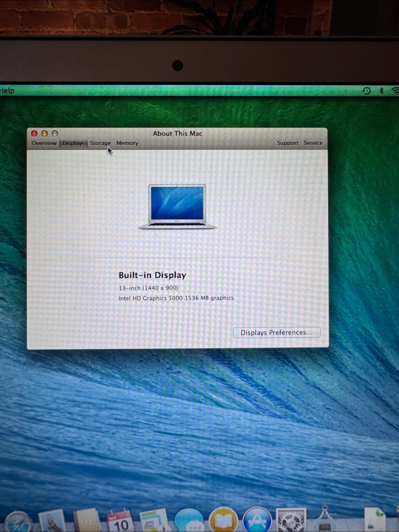Click the Support link
The height and width of the screenshot is (532, 399).
coord(288,143)
